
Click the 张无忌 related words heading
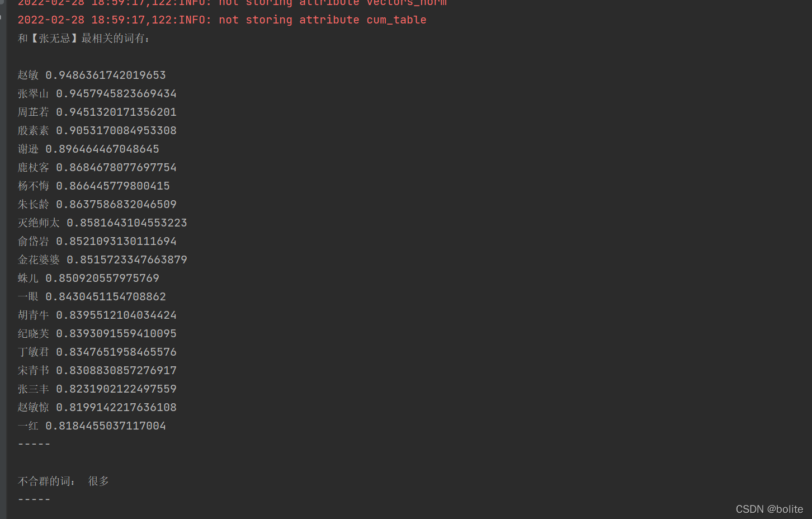84,39
